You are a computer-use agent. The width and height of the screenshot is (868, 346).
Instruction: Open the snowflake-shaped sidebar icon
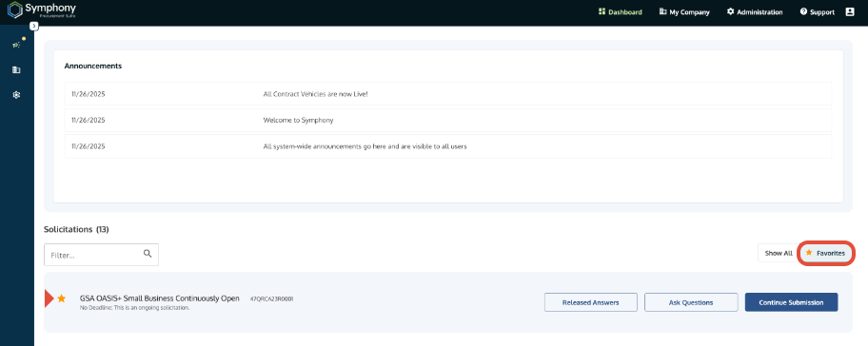click(16, 95)
